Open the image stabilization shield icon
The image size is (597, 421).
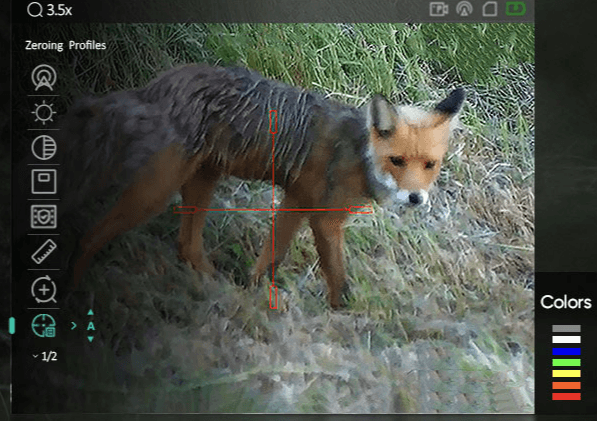point(44,217)
